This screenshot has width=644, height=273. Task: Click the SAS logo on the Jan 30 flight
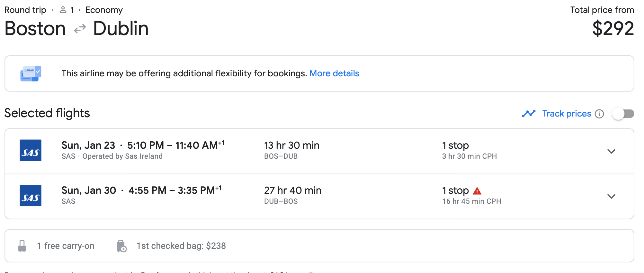coord(31,195)
